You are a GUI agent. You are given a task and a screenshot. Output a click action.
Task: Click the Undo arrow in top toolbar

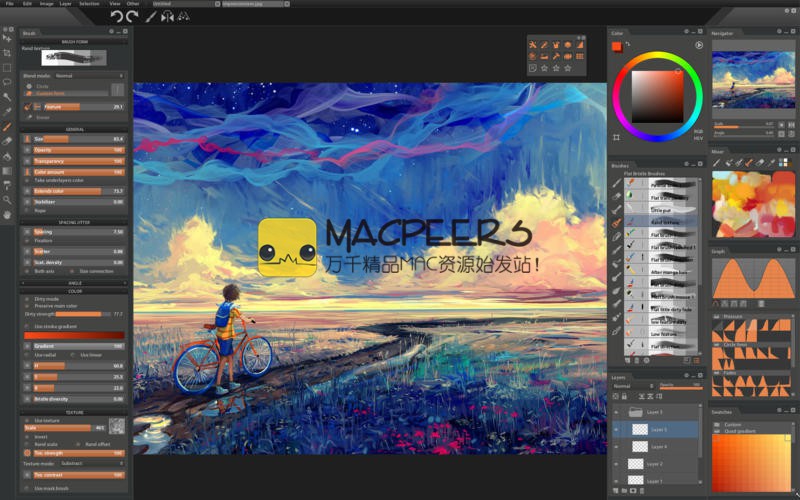click(x=117, y=16)
